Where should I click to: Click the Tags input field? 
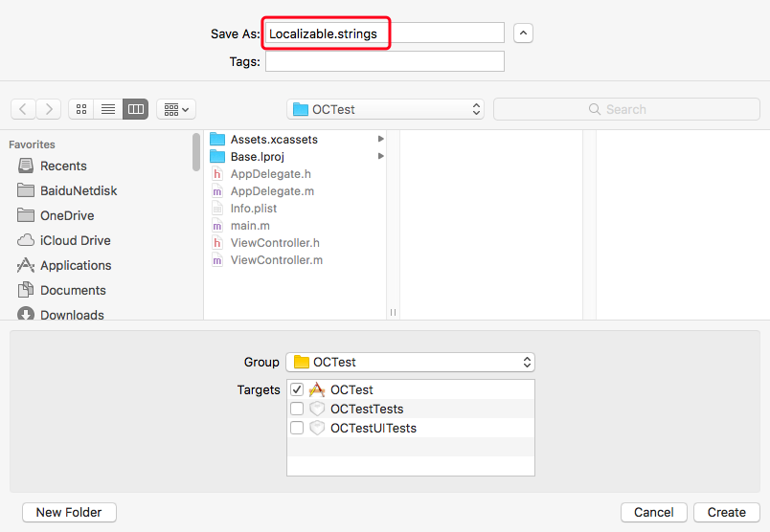(385, 61)
